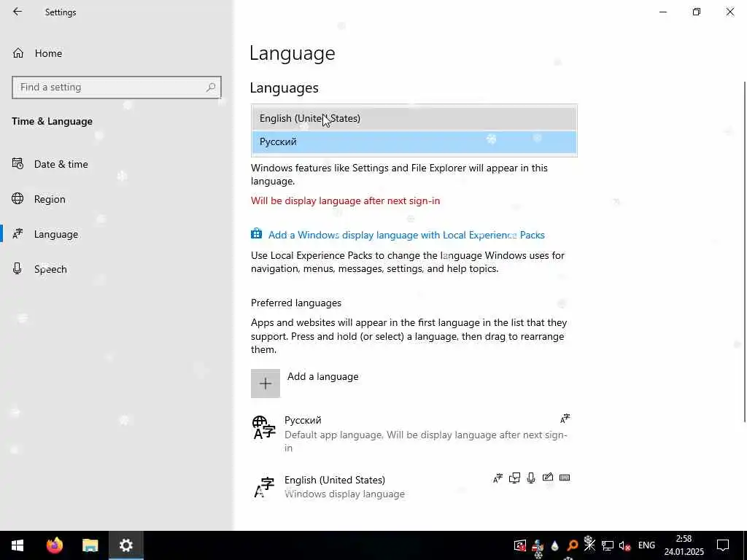Click the Preferred languages heading
Image resolution: width=747 pixels, height=560 pixels.
[296, 303]
